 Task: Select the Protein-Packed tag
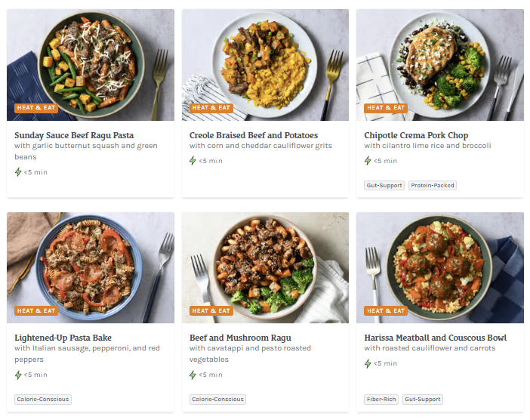(433, 185)
